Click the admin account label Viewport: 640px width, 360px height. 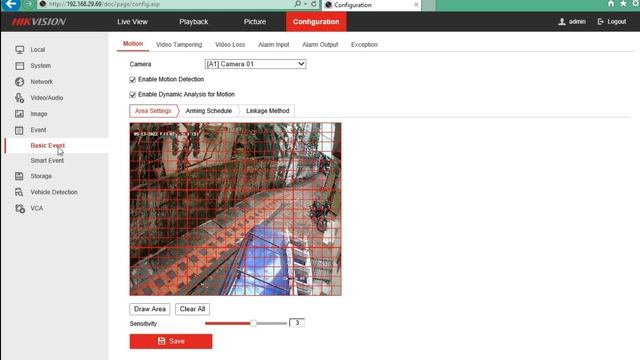point(577,22)
